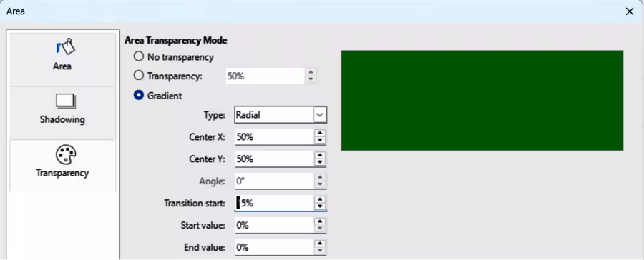Screen dimensions: 644x260
Task: Close the Area dialog window
Action: pyautogui.click(x=630, y=11)
